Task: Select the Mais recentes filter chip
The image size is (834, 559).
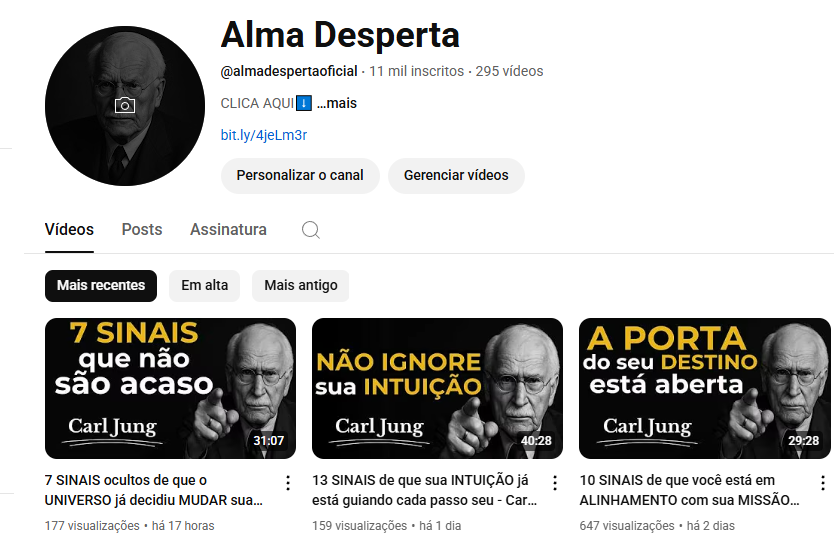Action: pyautogui.click(x=101, y=286)
